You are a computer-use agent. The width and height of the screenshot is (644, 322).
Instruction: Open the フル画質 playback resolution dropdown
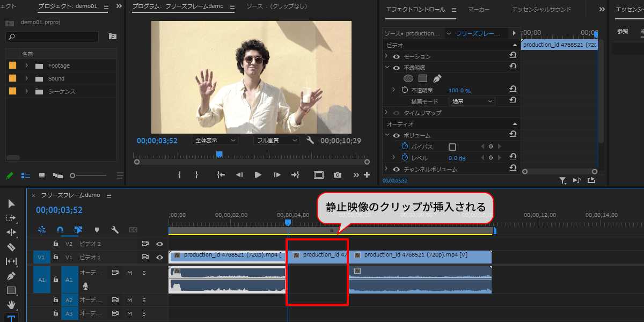[x=276, y=140]
